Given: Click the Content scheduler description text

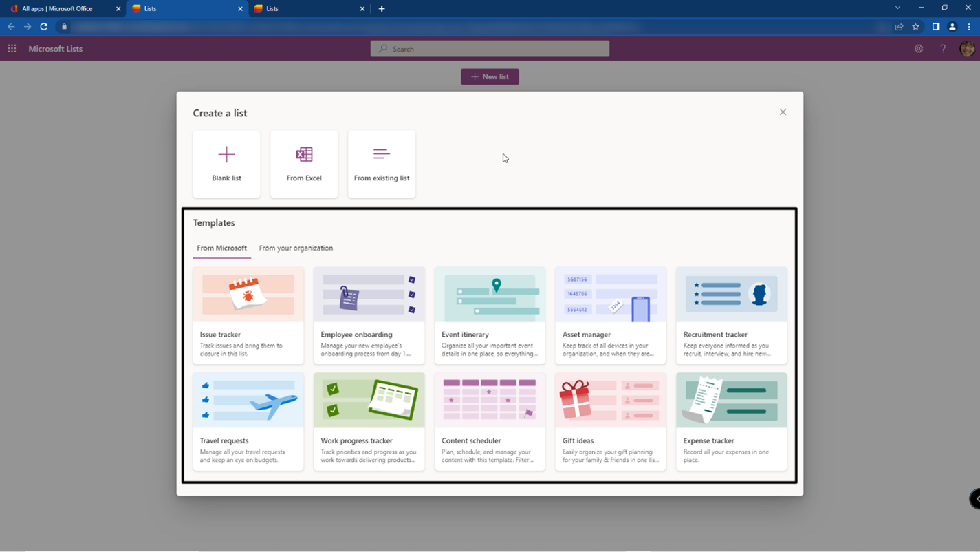Looking at the screenshot, I should 488,456.
